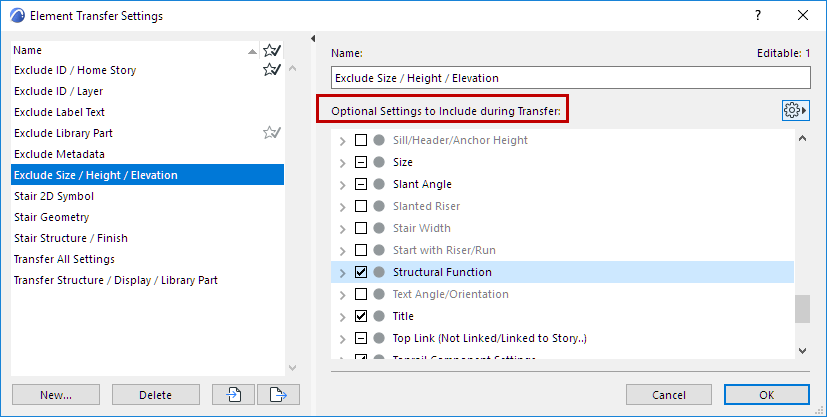Click the gray dot beside Structural Function
The image size is (827, 417).
(379, 272)
